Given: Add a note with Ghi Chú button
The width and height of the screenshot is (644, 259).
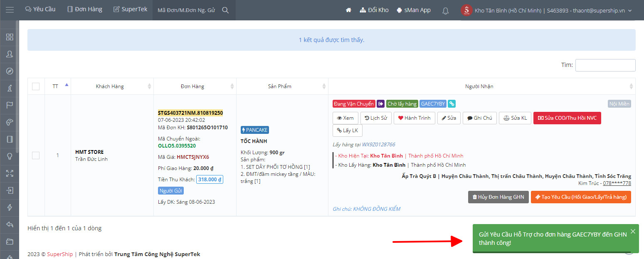Looking at the screenshot, I should point(480,118).
